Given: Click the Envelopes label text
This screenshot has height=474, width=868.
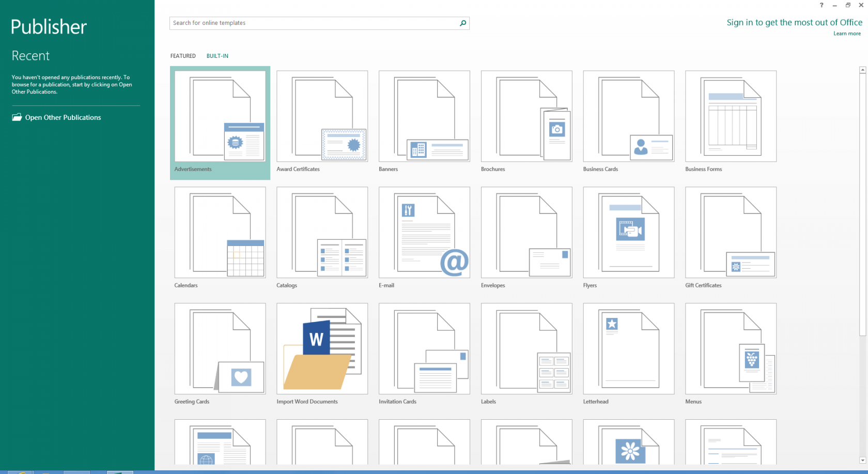Looking at the screenshot, I should pos(493,285).
